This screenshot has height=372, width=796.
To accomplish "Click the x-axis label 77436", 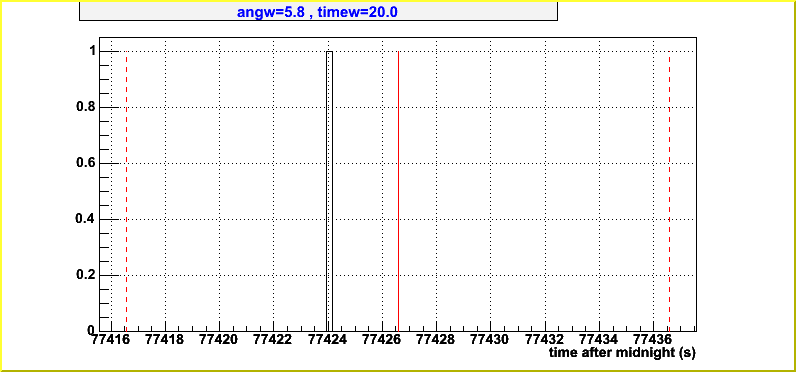I will pyautogui.click(x=654, y=339).
